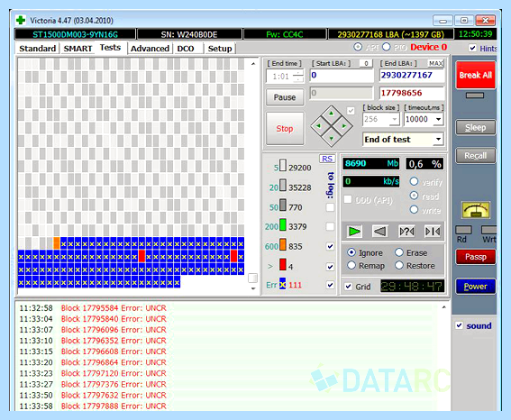This screenshot has width=511, height=420.
Task: Toggle the to-log checkbox for 600 ms
Action: 330,246
